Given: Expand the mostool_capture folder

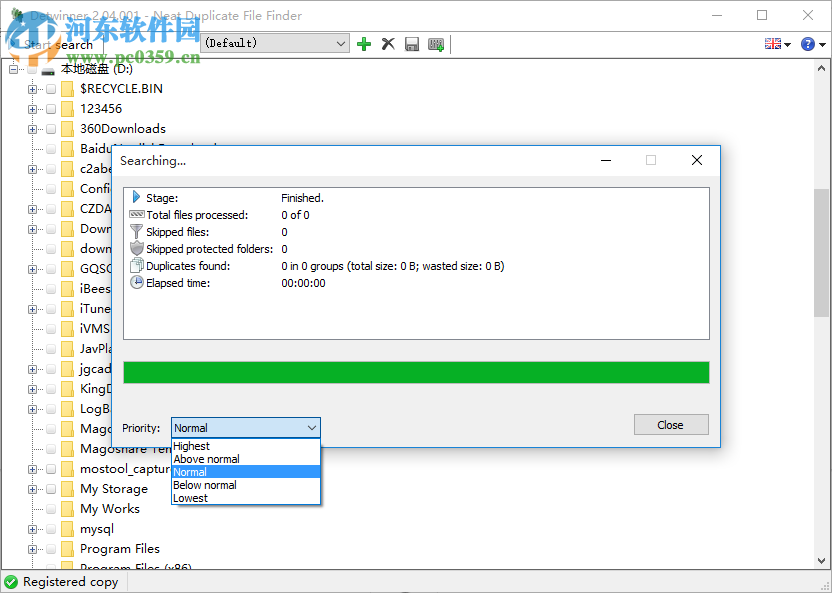Looking at the screenshot, I should [32, 469].
